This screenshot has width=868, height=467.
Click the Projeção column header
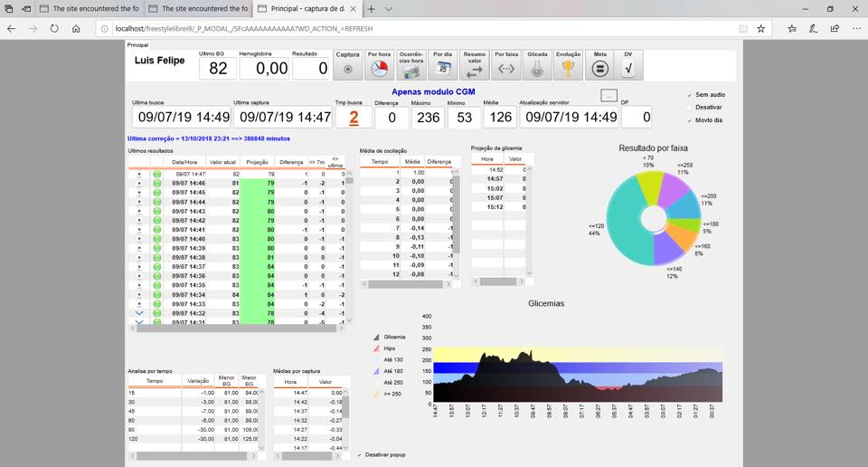257,162
